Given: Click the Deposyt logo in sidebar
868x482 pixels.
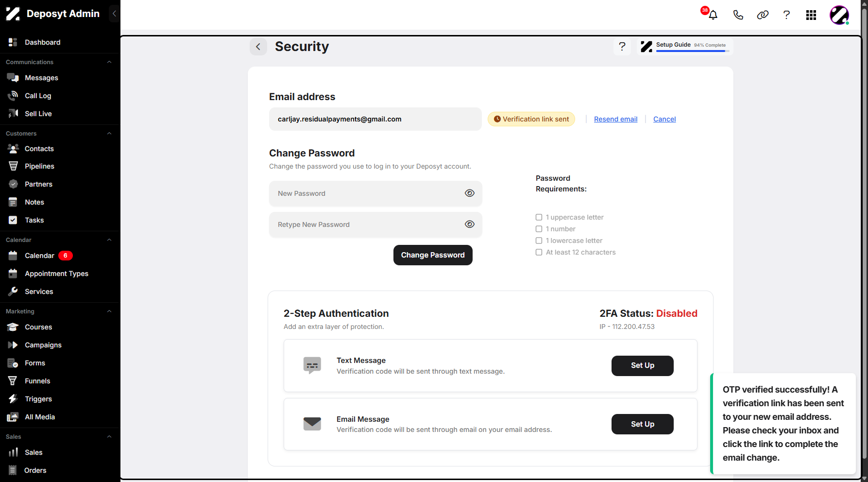Looking at the screenshot, I should coord(13,14).
